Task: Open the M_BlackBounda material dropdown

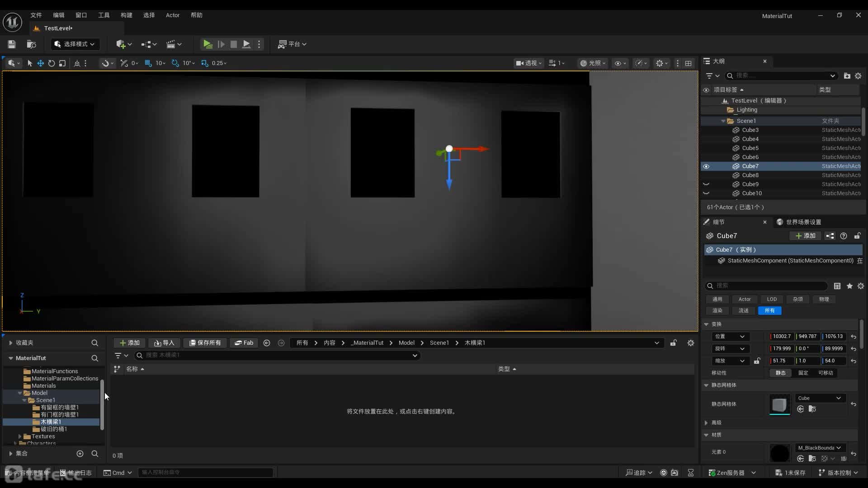Action: pos(820,448)
